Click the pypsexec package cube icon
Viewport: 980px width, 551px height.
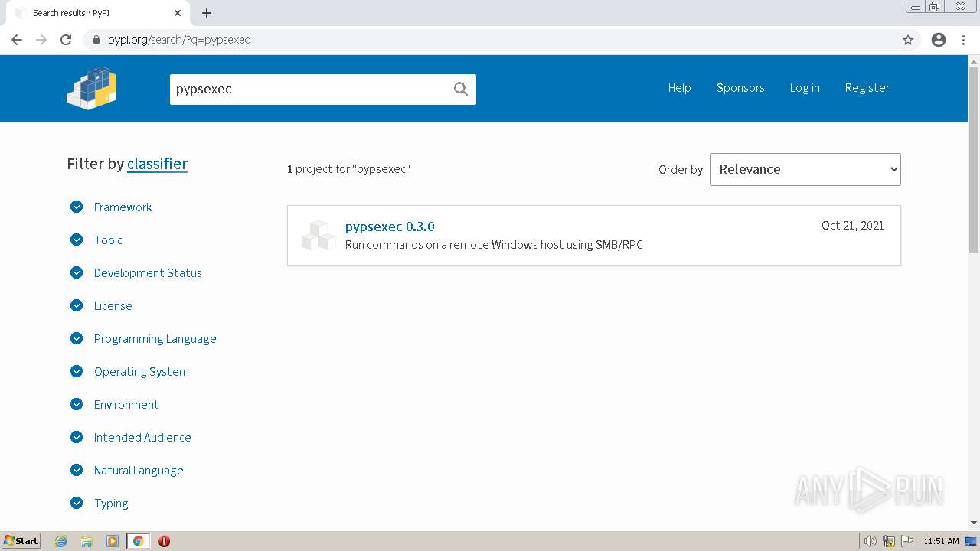click(x=318, y=235)
